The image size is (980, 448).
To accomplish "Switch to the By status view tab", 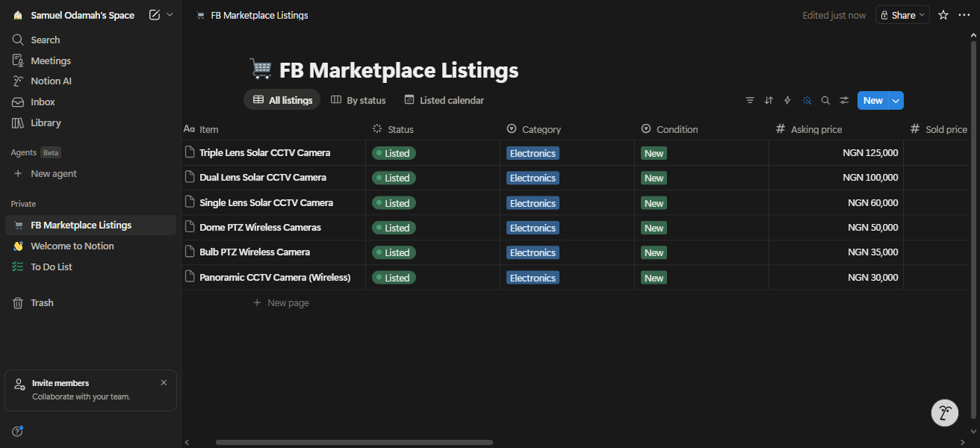I will pyautogui.click(x=359, y=100).
